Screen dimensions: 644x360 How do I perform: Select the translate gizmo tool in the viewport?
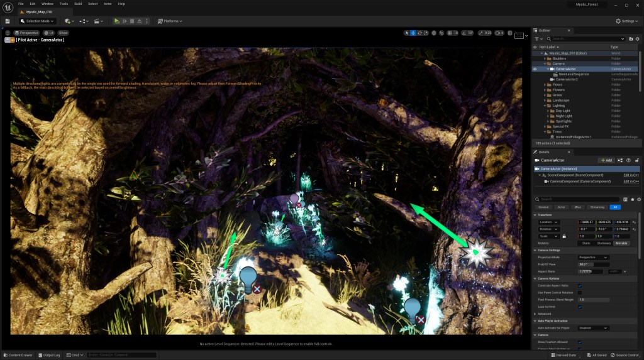click(413, 33)
